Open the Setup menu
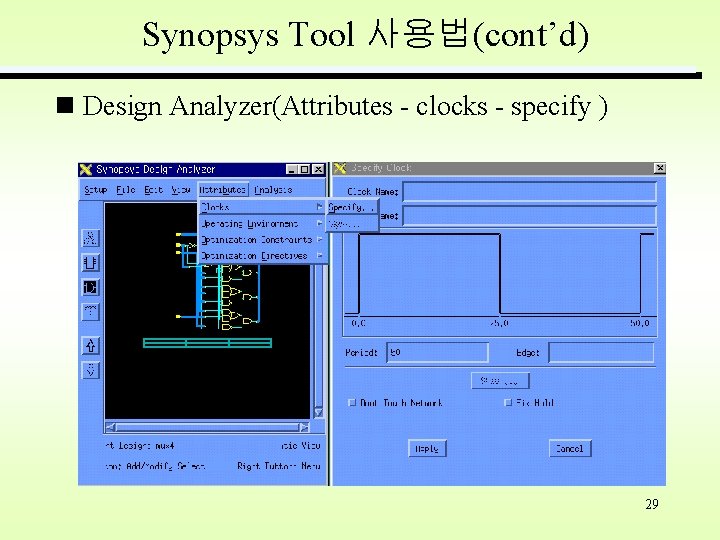 point(96,190)
